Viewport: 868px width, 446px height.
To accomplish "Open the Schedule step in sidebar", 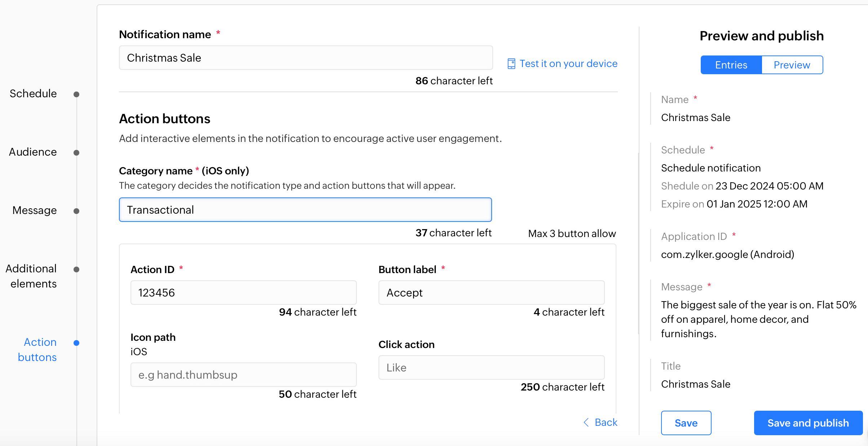I will pyautogui.click(x=33, y=94).
